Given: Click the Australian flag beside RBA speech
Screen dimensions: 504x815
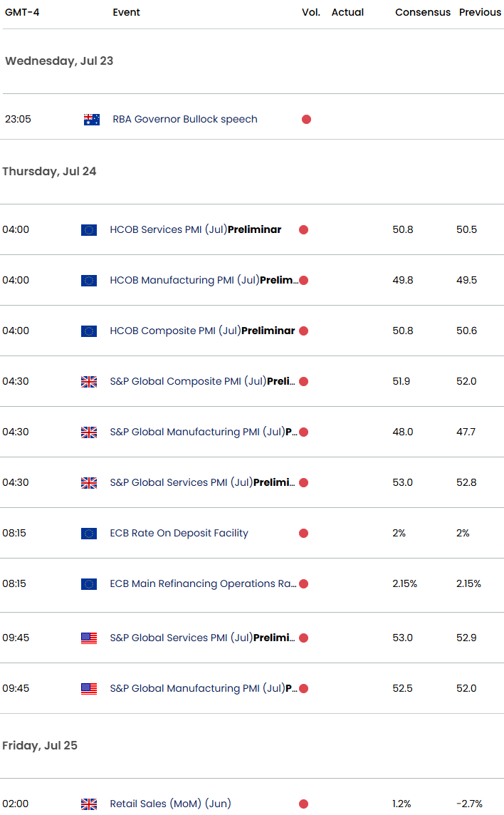Looking at the screenshot, I should (x=92, y=120).
